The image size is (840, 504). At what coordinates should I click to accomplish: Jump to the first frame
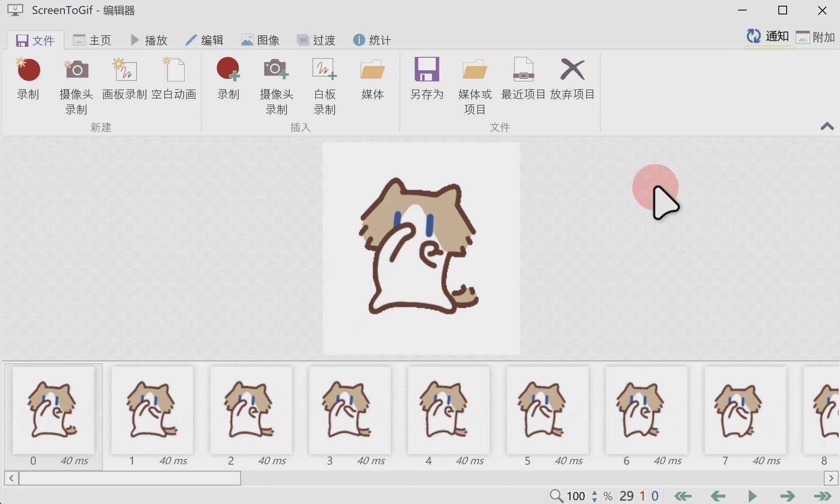coord(683,496)
